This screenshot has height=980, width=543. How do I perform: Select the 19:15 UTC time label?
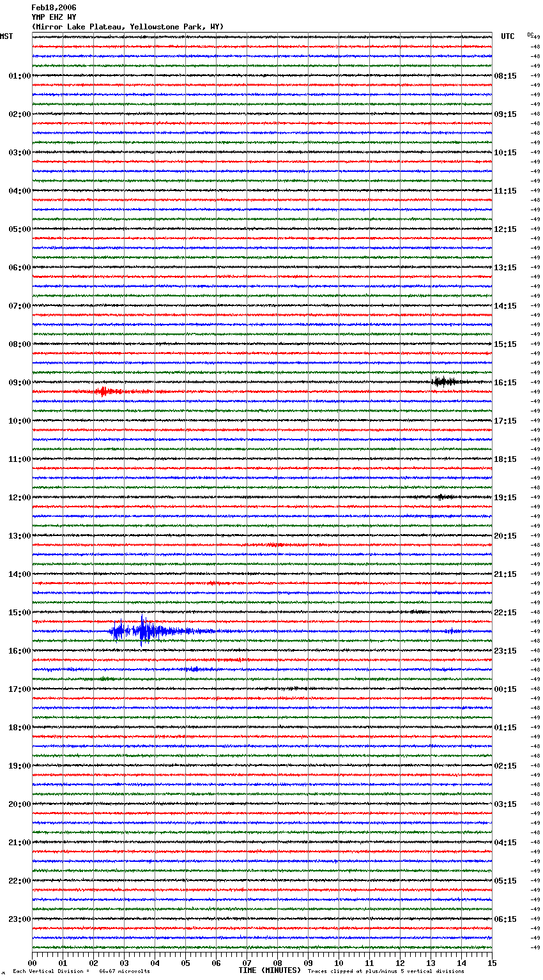tap(505, 498)
